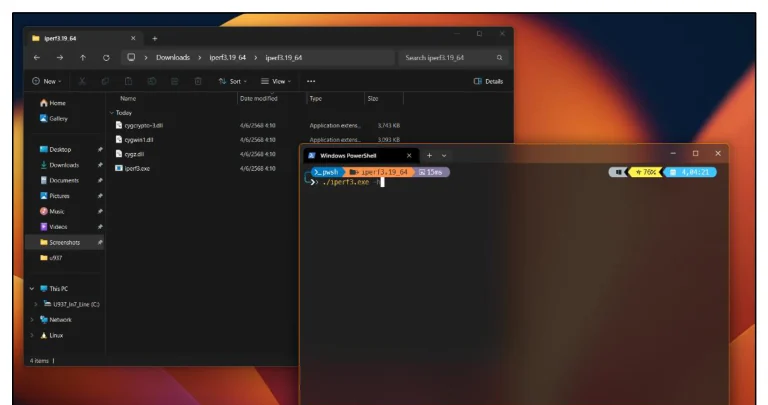
Task: Select the Windows PowerShell tab
Action: [361, 156]
